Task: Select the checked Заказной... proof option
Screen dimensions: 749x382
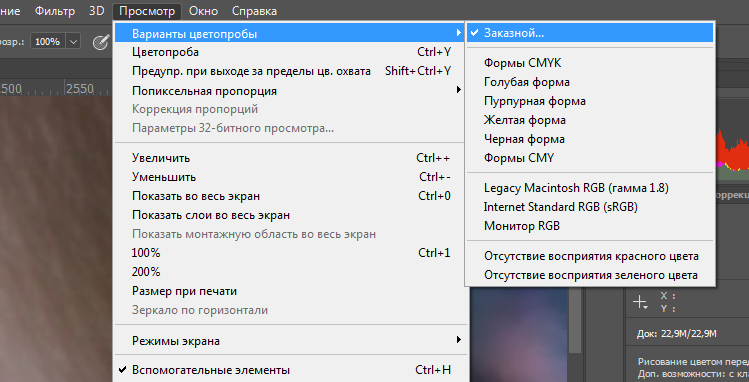Action: (x=590, y=33)
